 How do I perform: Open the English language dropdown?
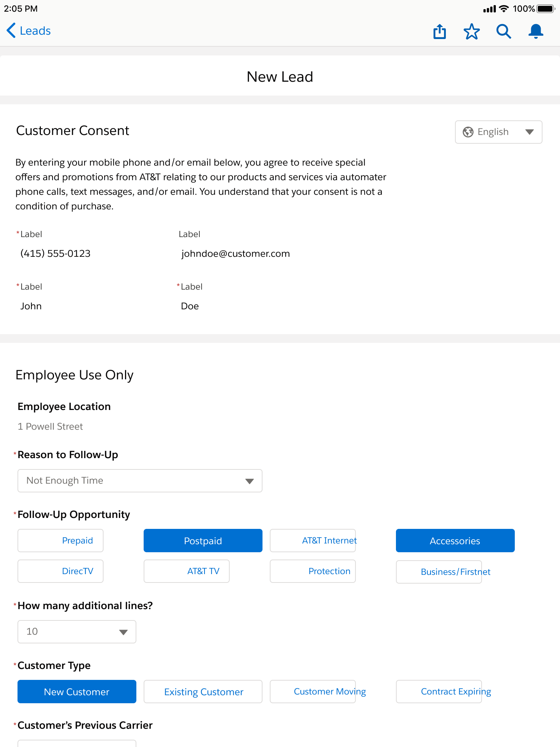point(498,132)
